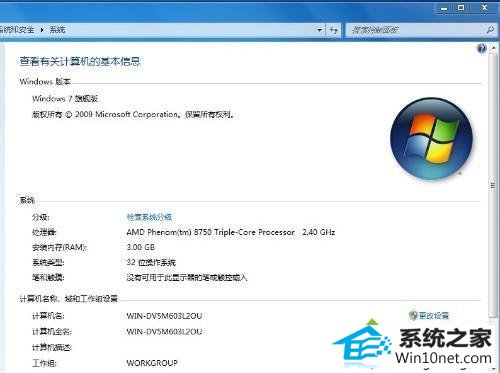The height and width of the screenshot is (373, 500).
Task: Click the scrollbar up arrow
Action: (x=493, y=49)
